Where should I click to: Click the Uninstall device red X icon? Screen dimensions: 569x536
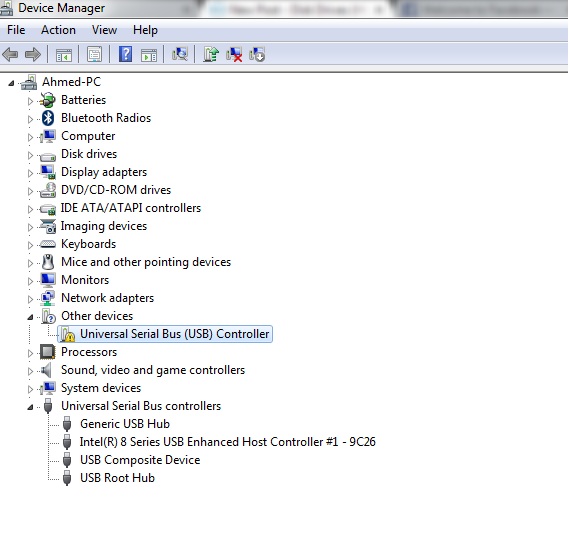click(x=234, y=55)
